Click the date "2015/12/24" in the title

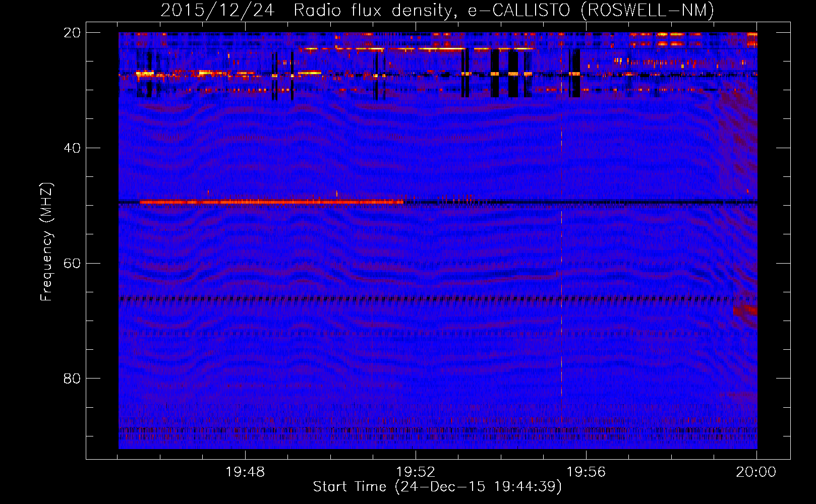[x=217, y=10]
